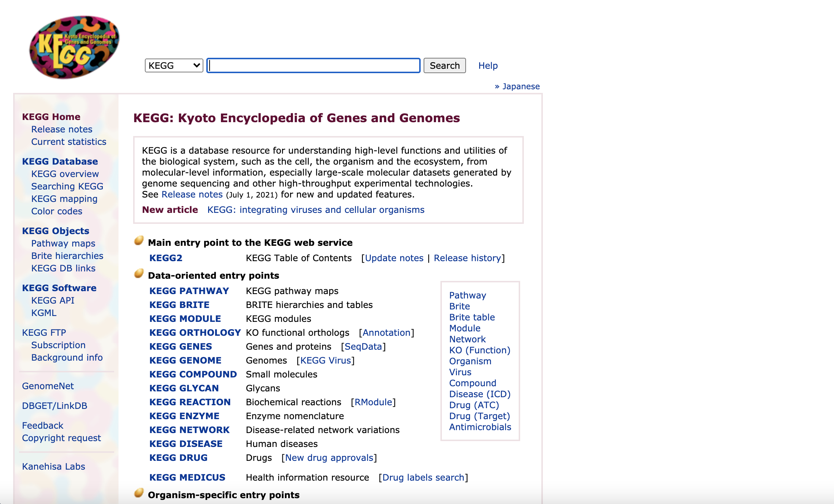The width and height of the screenshot is (834, 504).
Task: Open KEGG GENES entry point
Action: 181,346
